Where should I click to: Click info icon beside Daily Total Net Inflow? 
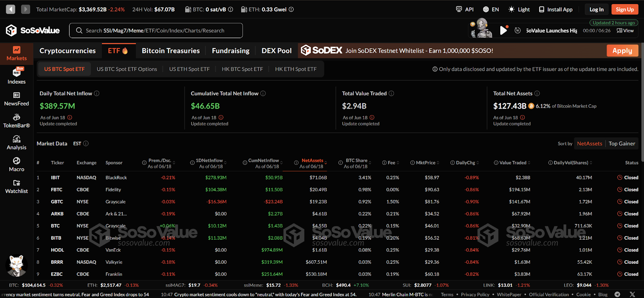tap(97, 93)
